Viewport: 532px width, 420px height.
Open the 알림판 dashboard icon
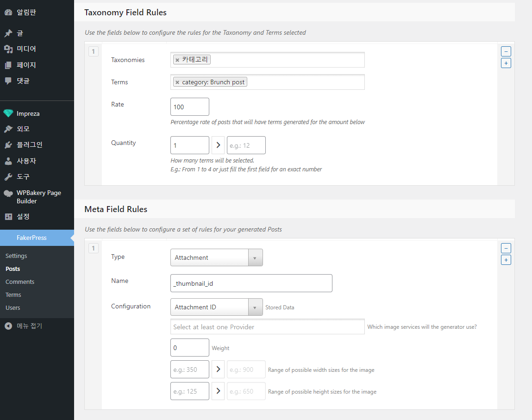pos(8,13)
